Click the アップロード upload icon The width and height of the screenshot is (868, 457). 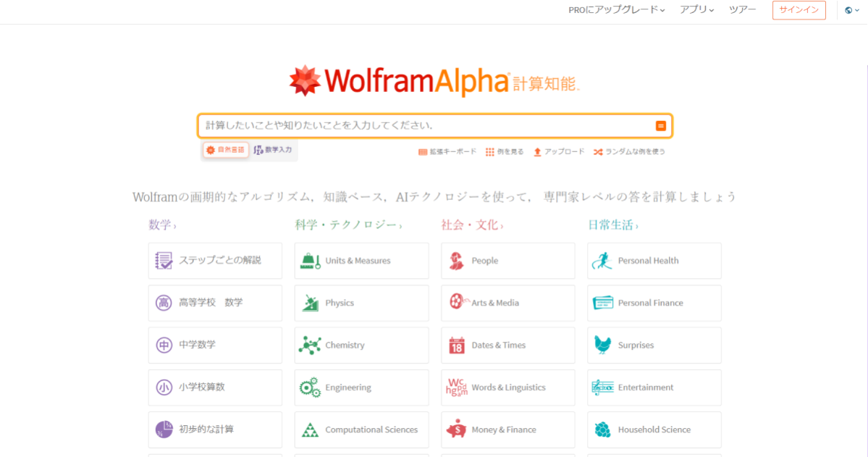click(537, 152)
